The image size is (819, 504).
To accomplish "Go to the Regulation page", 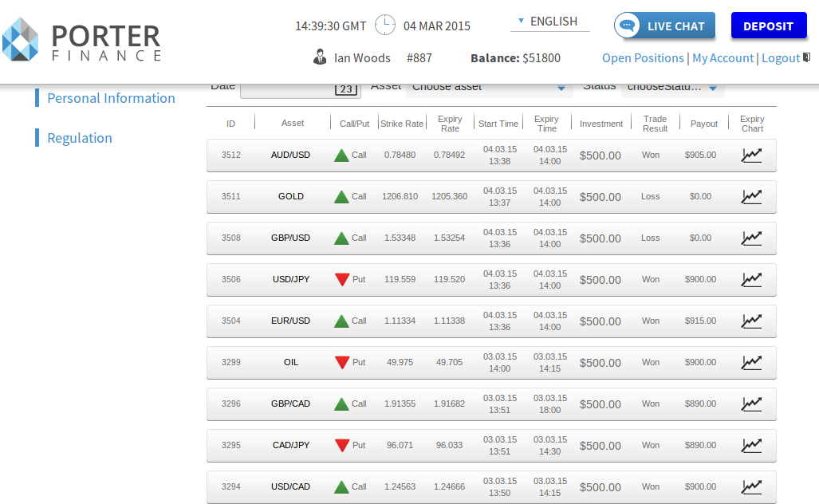I will coord(80,138).
